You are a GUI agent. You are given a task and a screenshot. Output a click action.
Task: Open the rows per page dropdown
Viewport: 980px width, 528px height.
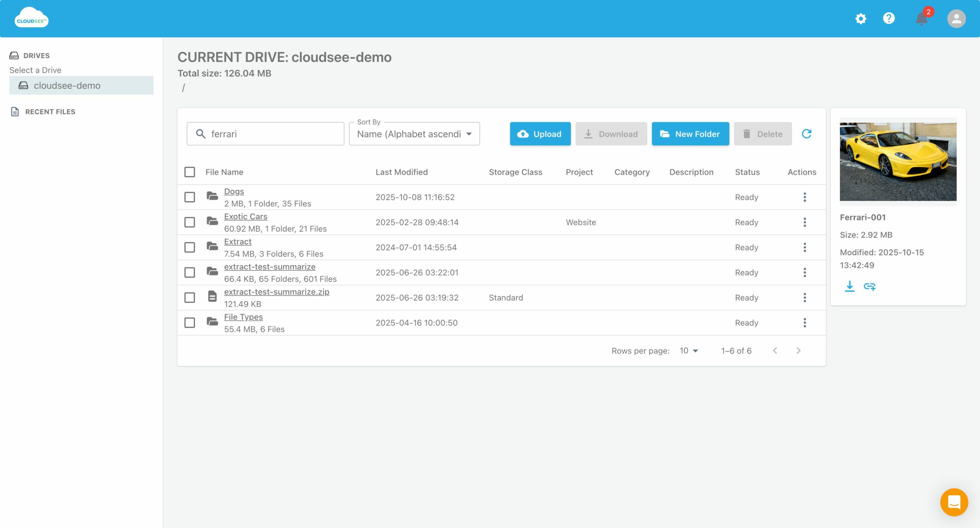tap(689, 351)
